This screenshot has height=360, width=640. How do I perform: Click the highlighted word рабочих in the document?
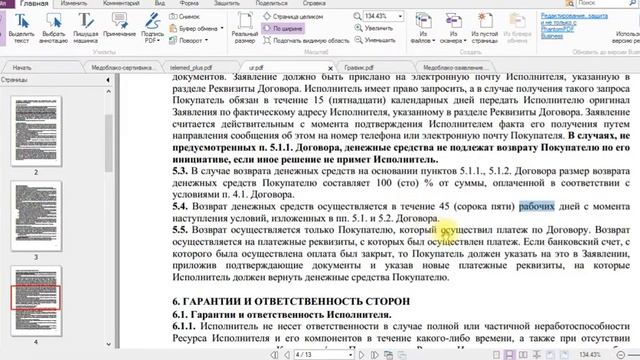tap(536, 206)
